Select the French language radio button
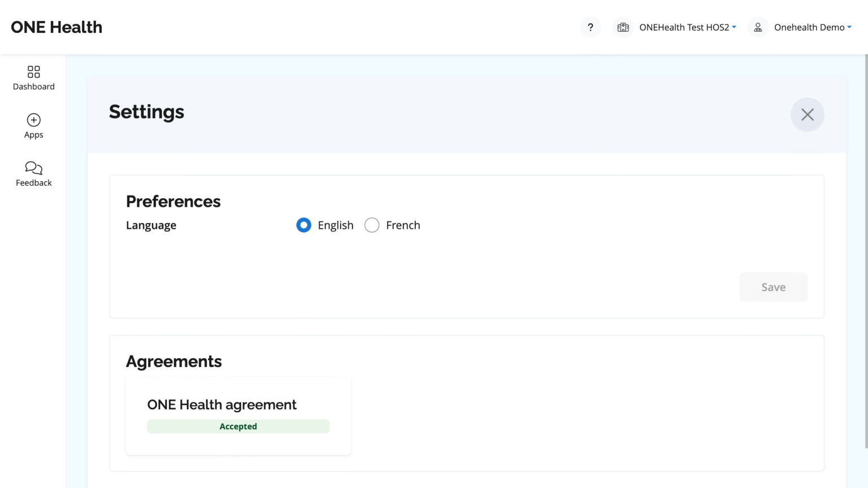Viewport: 868px width, 488px height. (x=372, y=225)
